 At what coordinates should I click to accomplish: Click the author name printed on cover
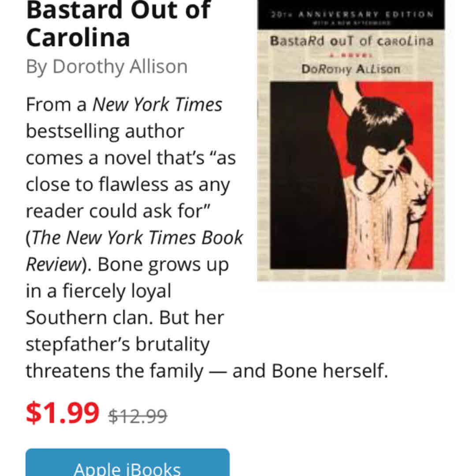click(351, 69)
